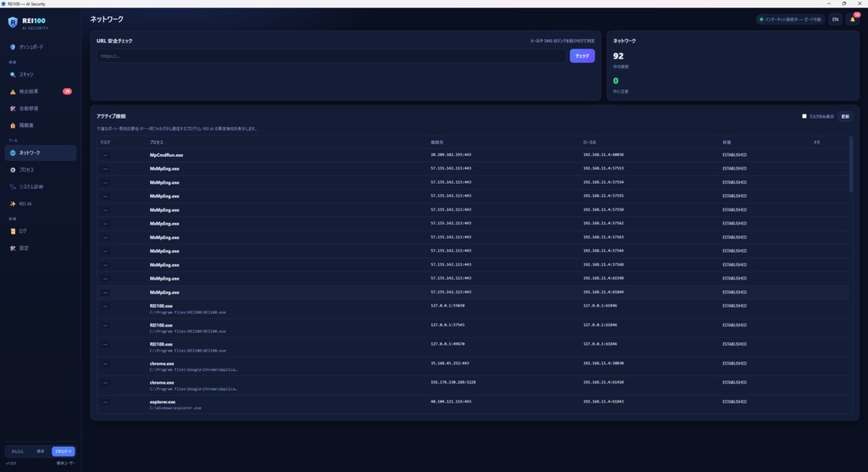Click the red badge on detection results
This screenshot has width=868, height=472.
67,92
